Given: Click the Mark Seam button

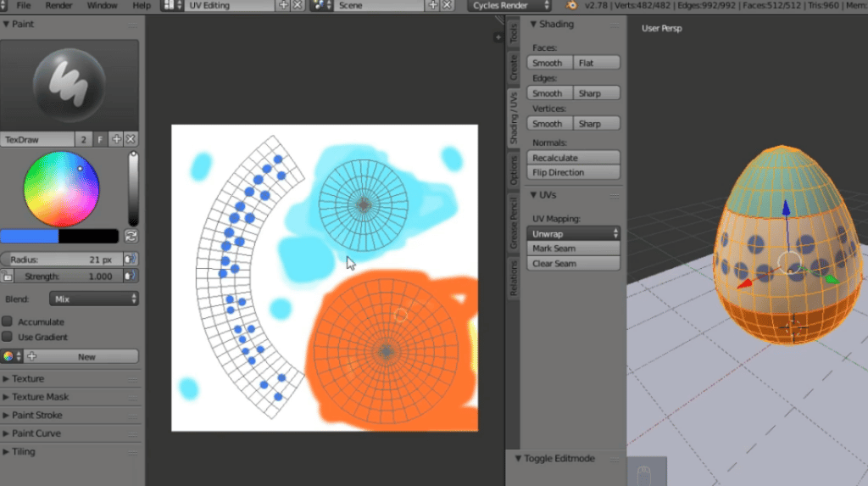Looking at the screenshot, I should click(574, 249).
